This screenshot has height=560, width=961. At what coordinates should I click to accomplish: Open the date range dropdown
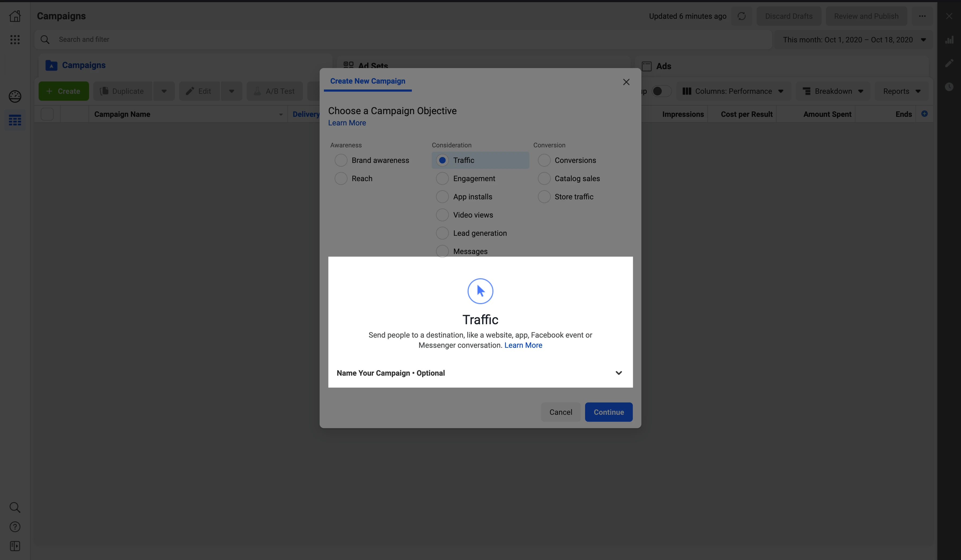853,40
